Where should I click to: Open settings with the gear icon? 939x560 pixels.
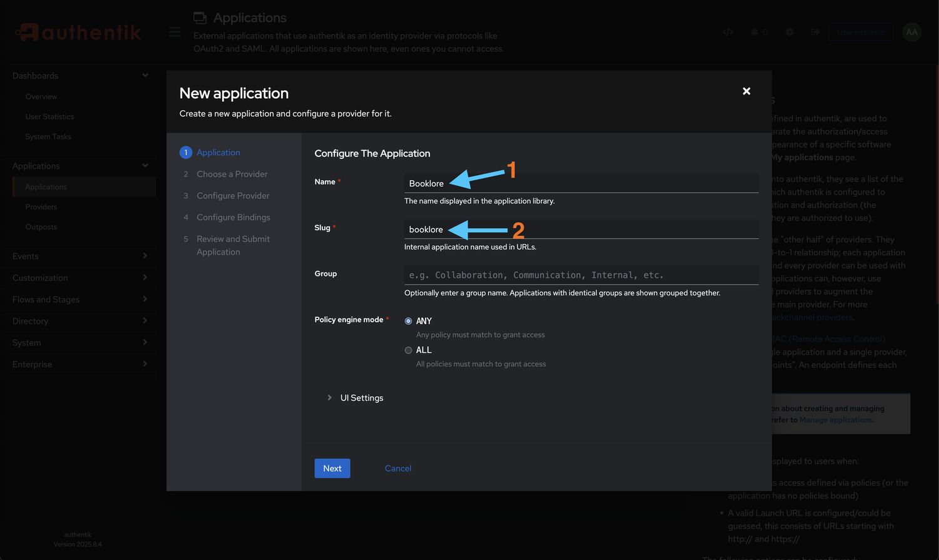point(789,31)
